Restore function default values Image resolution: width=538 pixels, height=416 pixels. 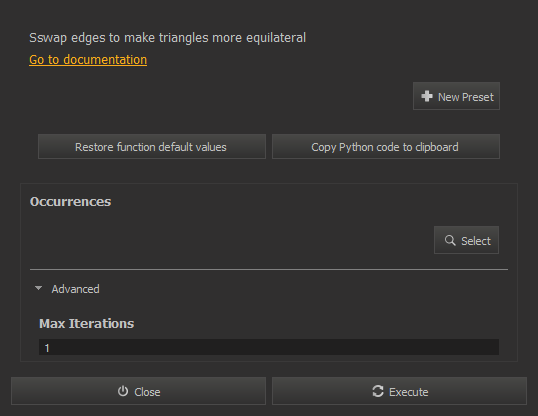tap(152, 147)
